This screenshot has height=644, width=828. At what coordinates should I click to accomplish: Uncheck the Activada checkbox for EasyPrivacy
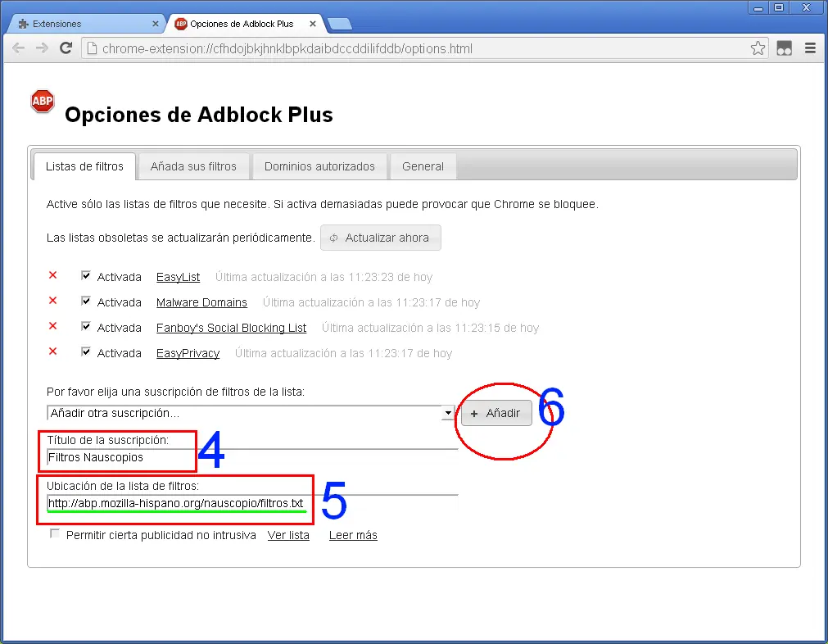point(85,351)
